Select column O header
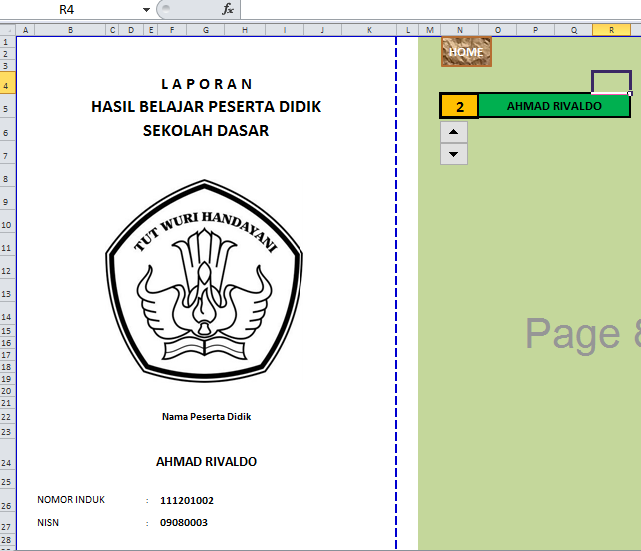The image size is (641, 551). click(x=498, y=30)
